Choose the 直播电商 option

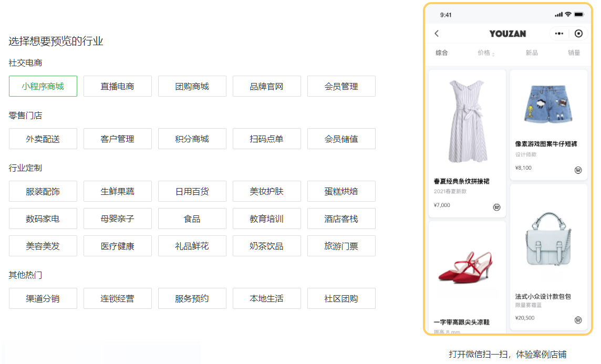(x=118, y=86)
